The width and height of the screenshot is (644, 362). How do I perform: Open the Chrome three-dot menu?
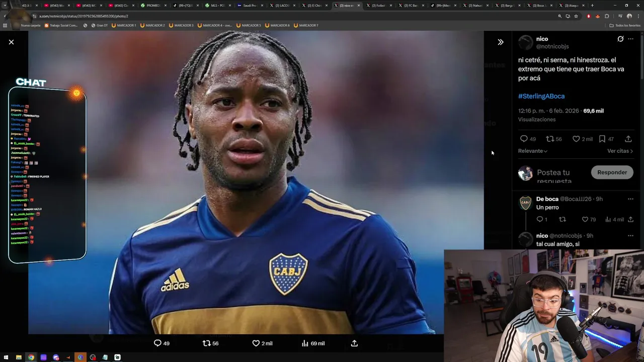click(x=638, y=16)
